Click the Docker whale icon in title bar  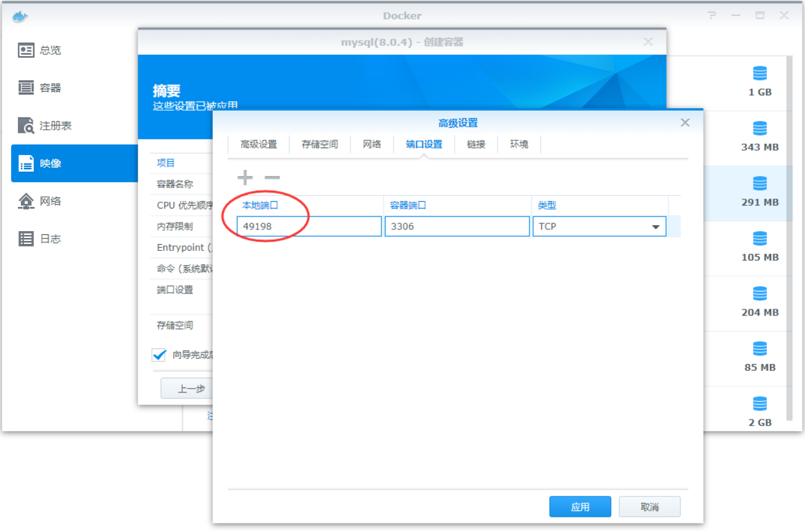tap(20, 16)
